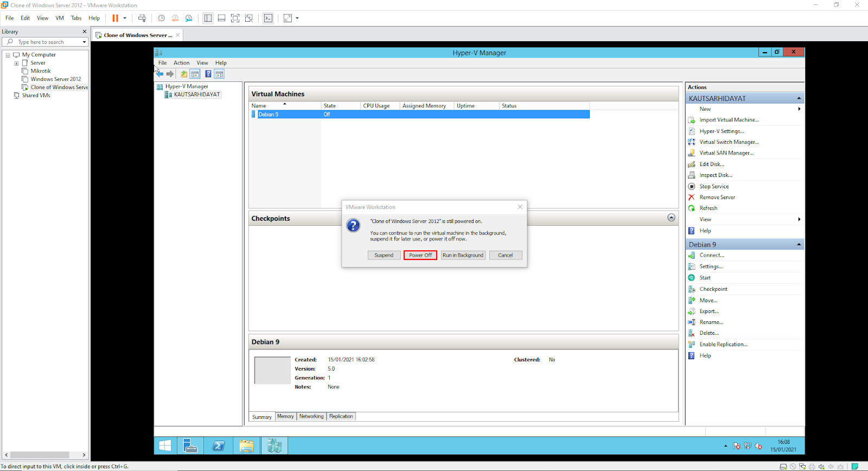This screenshot has height=471, width=868.
Task: Open Hyper-V Settings action
Action: click(722, 131)
